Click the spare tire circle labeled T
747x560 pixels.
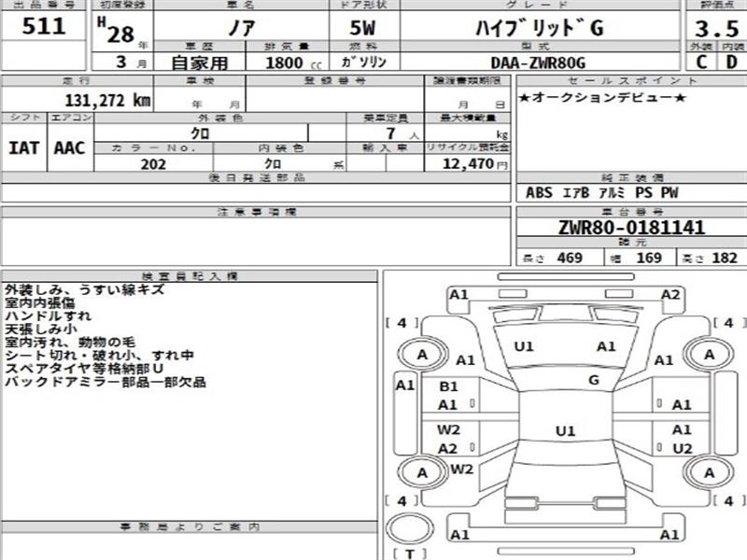(409, 528)
